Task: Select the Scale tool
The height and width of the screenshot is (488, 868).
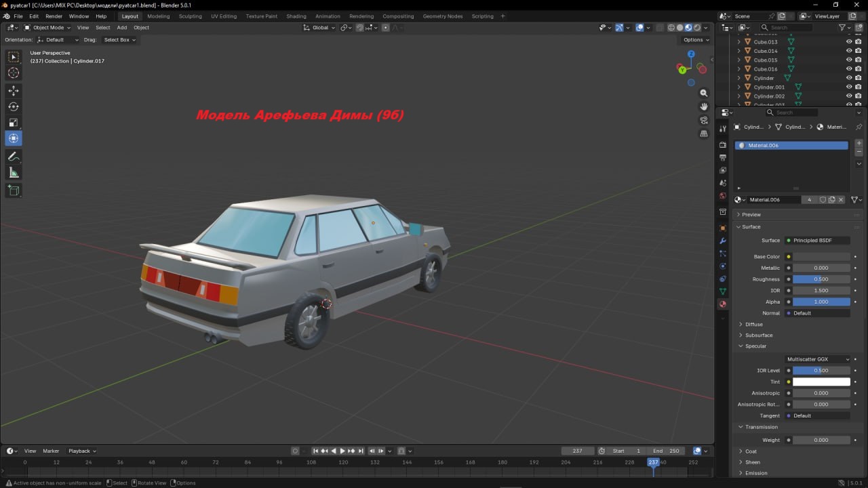Action: pyautogui.click(x=14, y=123)
